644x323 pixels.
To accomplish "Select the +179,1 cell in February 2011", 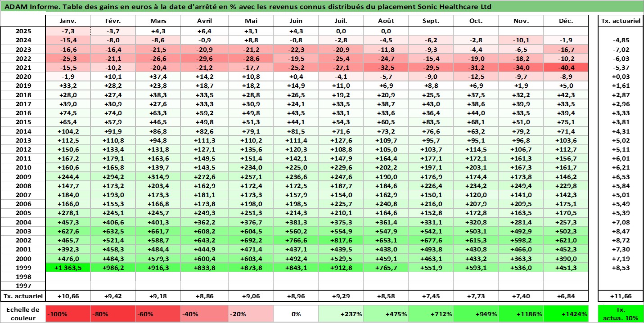I will (x=113, y=158).
